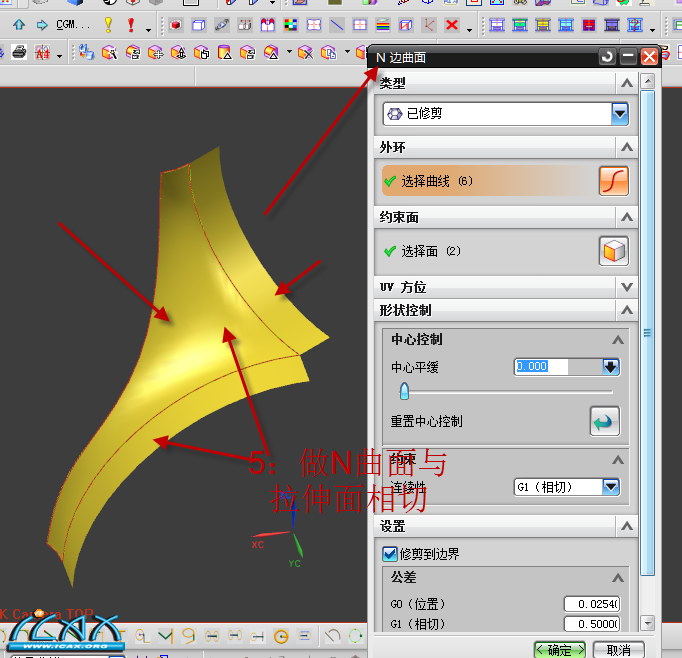
Task: Click the blue swap objects icon
Action: [x=86, y=53]
